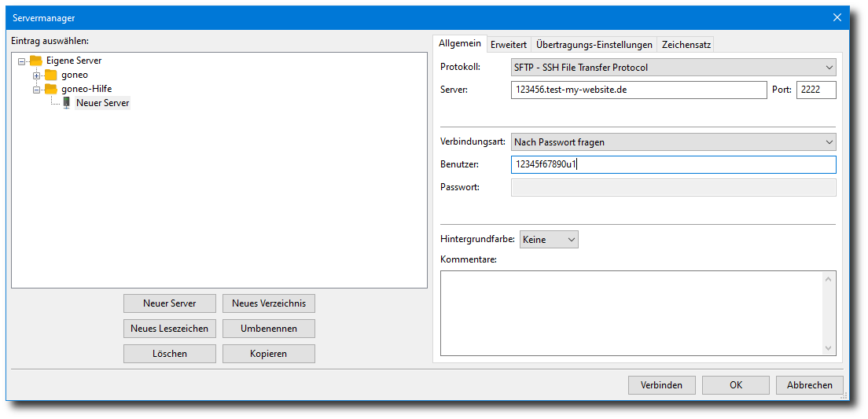Open the Verbindungsart dropdown

pyautogui.click(x=673, y=142)
